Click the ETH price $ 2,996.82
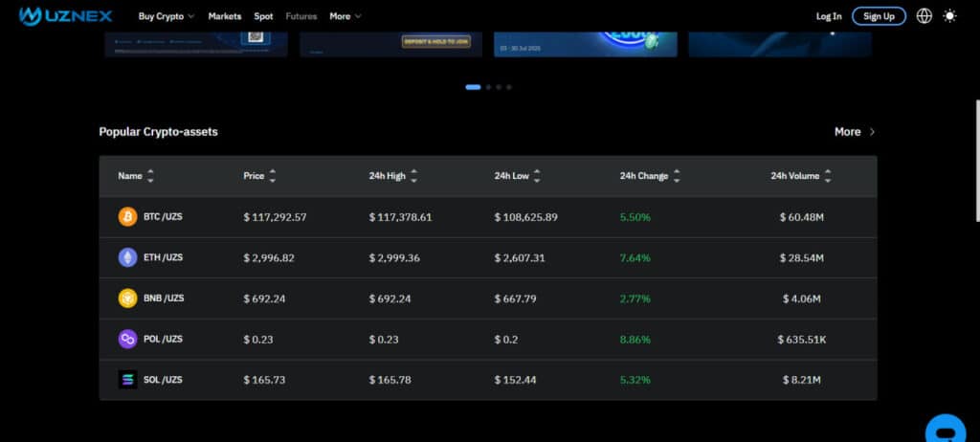The height and width of the screenshot is (442, 980). coord(269,257)
